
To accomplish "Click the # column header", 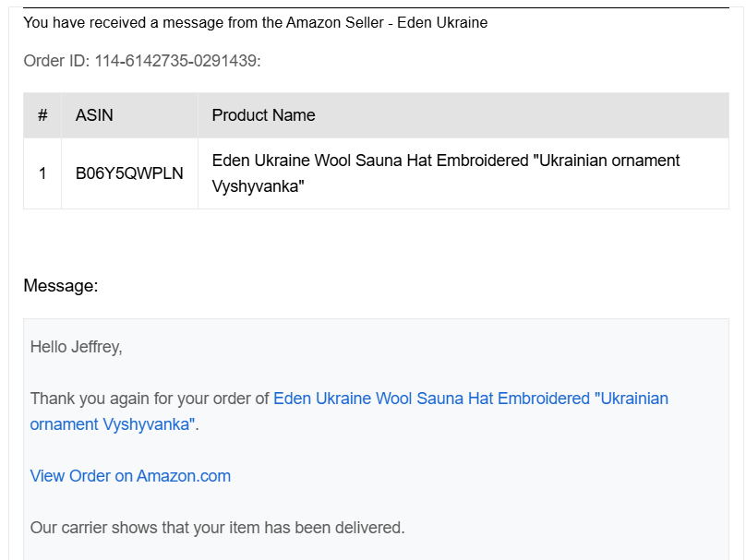I will coord(42,115).
